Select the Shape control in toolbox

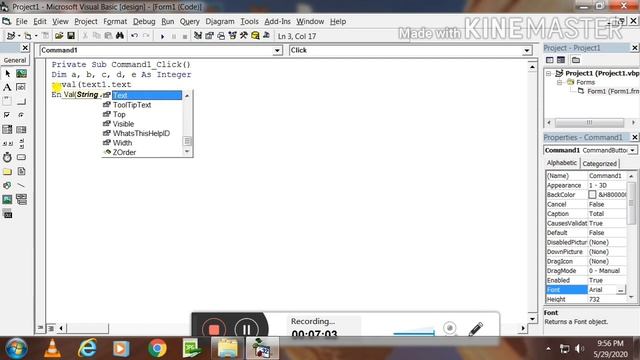pos(7,185)
